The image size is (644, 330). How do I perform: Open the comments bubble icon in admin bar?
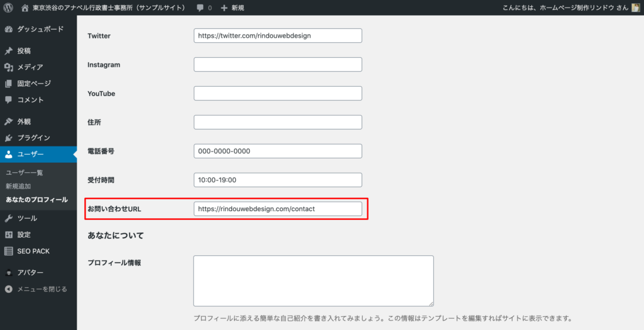200,8
